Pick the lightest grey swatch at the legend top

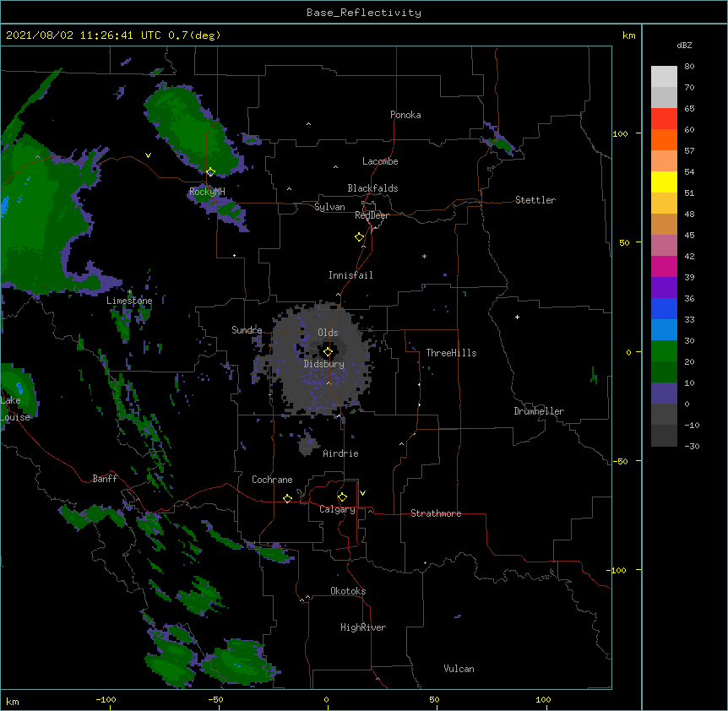click(x=664, y=76)
